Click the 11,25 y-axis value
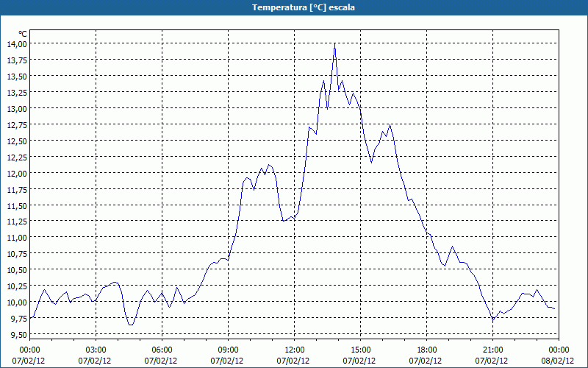The width and height of the screenshot is (588, 368). (17, 222)
